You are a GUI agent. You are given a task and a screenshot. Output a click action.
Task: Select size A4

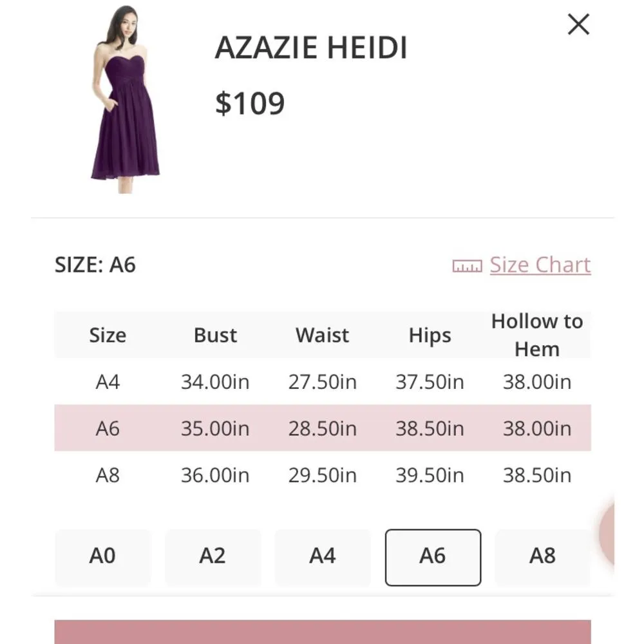tap(323, 557)
